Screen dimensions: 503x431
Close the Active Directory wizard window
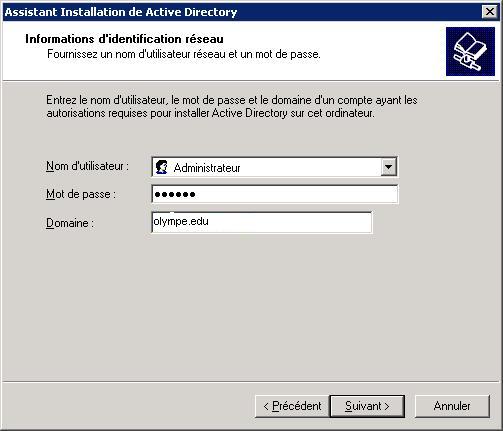pyautogui.click(x=489, y=12)
